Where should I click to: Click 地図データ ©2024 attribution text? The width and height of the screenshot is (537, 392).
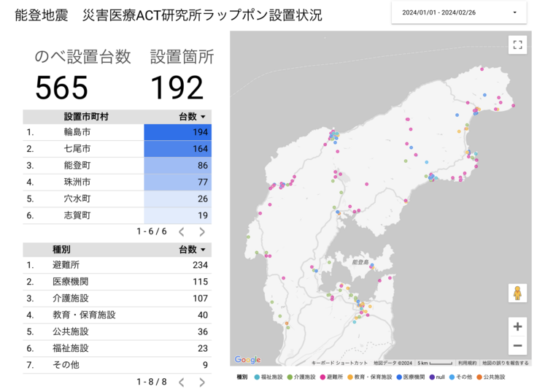point(393,363)
